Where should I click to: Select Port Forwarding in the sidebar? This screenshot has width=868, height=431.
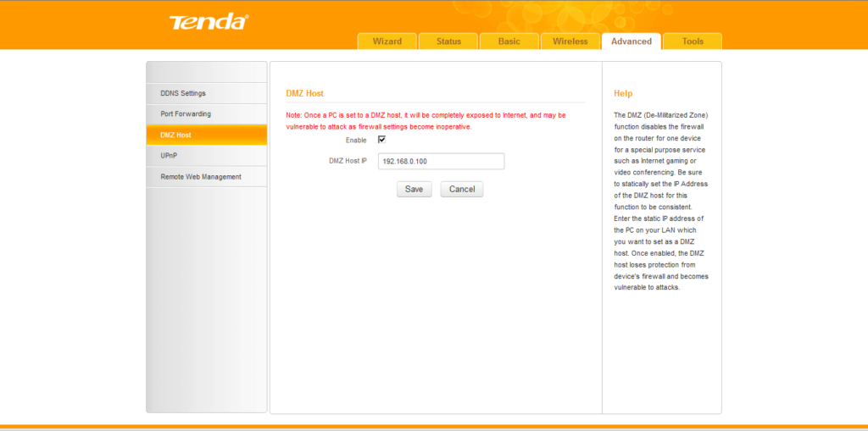186,113
